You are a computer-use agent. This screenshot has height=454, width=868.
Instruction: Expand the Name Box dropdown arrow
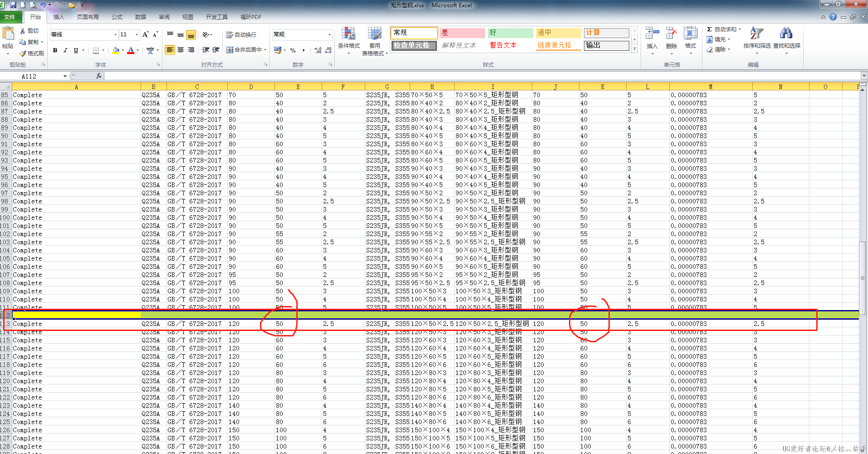click(65, 76)
